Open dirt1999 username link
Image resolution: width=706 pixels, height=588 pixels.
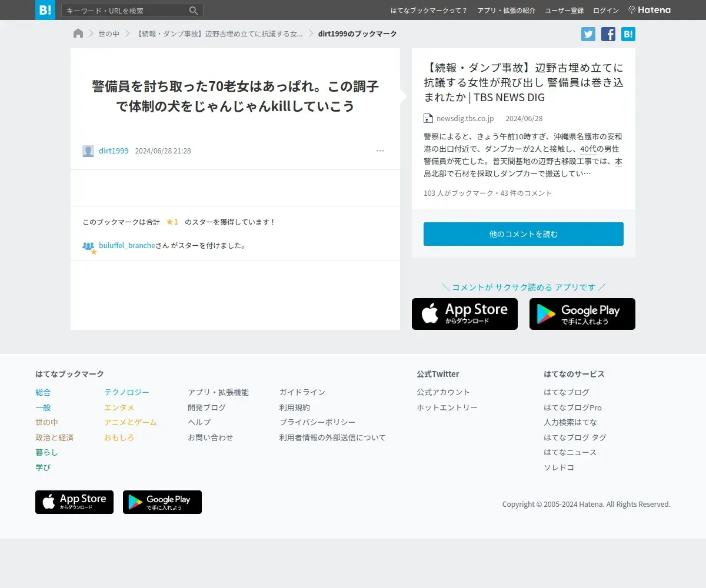tap(114, 151)
